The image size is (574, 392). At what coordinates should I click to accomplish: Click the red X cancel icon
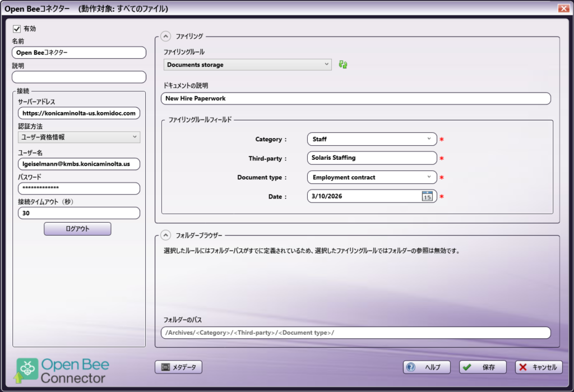pyautogui.click(x=522, y=367)
